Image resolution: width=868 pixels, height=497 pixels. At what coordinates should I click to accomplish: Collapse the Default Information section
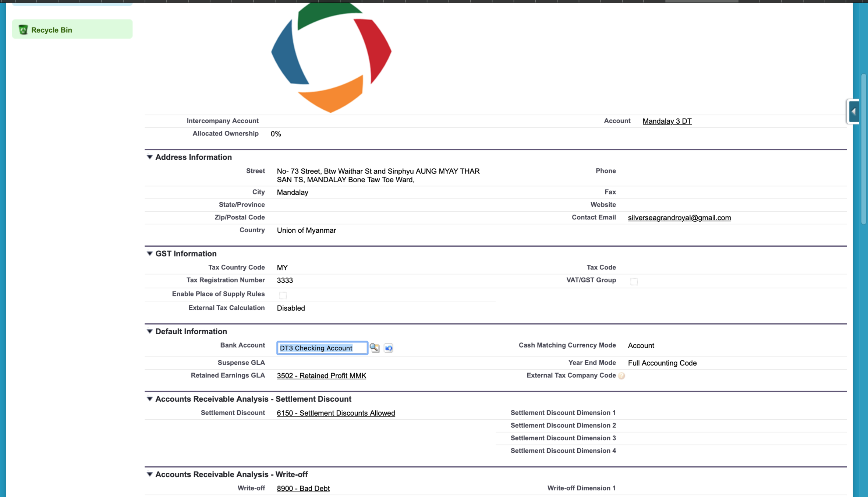point(149,331)
